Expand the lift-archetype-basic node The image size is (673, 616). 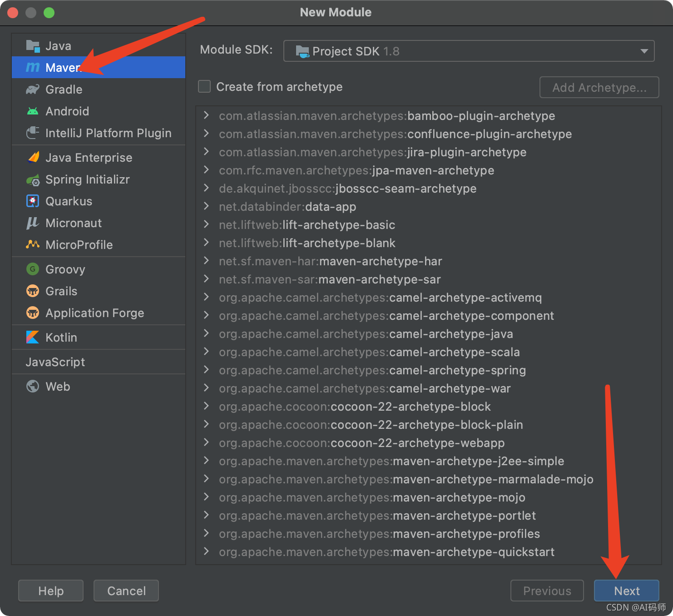point(207,224)
